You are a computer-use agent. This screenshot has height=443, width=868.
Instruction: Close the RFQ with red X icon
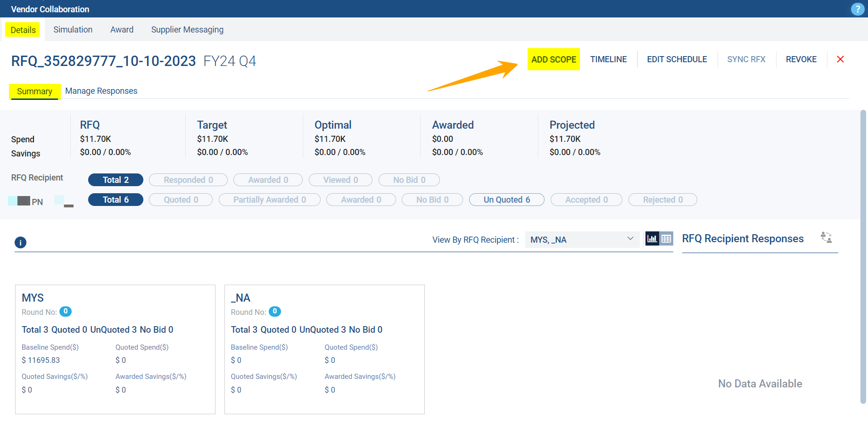coord(840,59)
